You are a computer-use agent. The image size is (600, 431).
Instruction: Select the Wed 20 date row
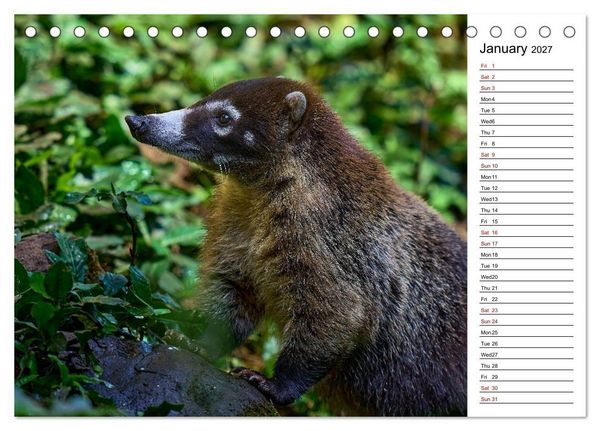tap(527, 277)
